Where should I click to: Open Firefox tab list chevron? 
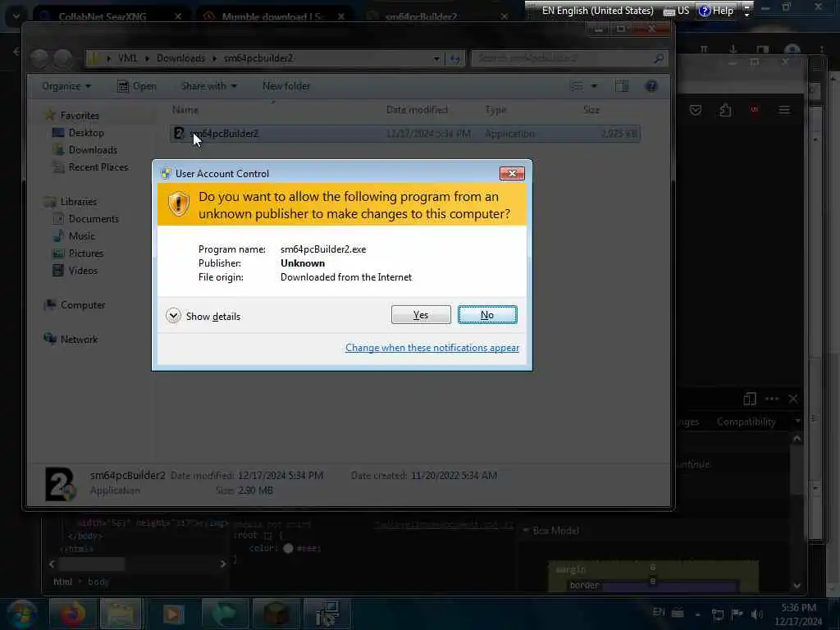[x=16, y=16]
